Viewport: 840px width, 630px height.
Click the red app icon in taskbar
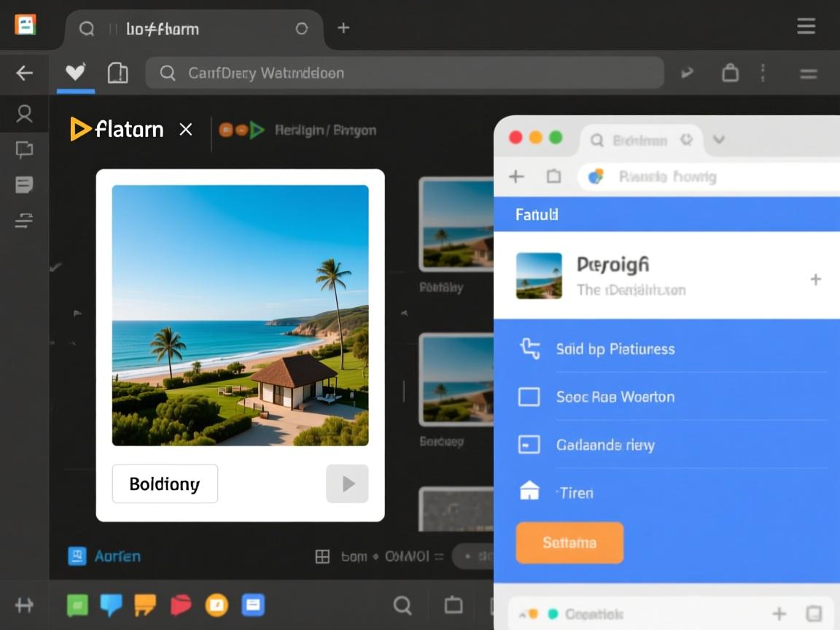point(181,604)
